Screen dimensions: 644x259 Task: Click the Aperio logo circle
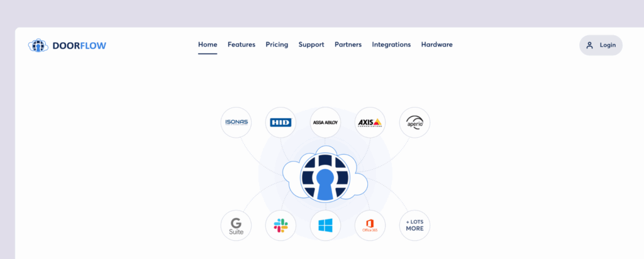click(x=414, y=123)
